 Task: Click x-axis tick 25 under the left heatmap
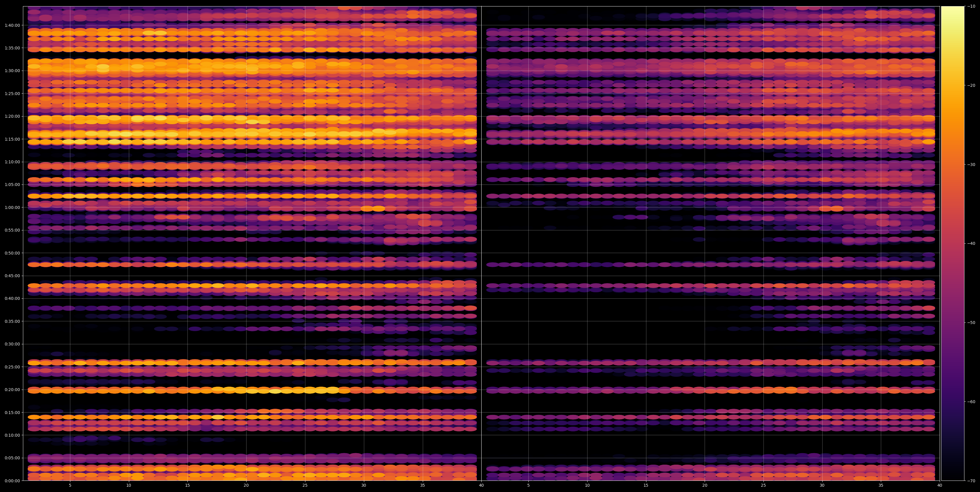pos(305,486)
